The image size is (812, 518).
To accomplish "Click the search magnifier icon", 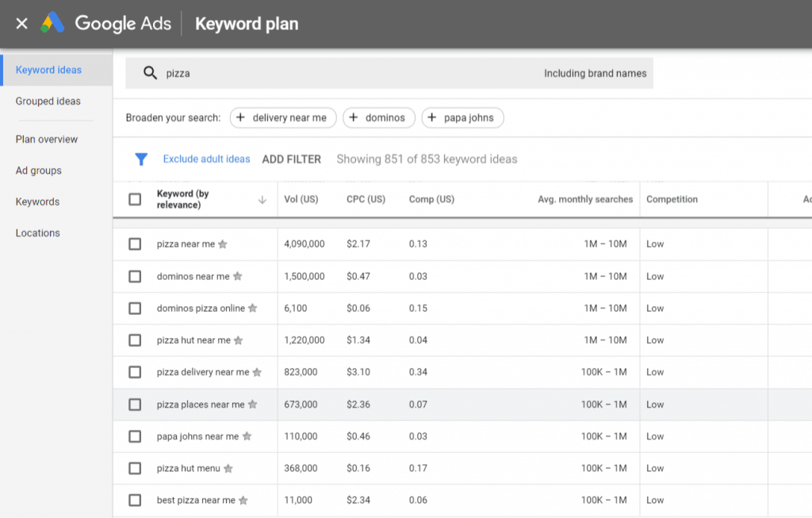I will click(150, 73).
